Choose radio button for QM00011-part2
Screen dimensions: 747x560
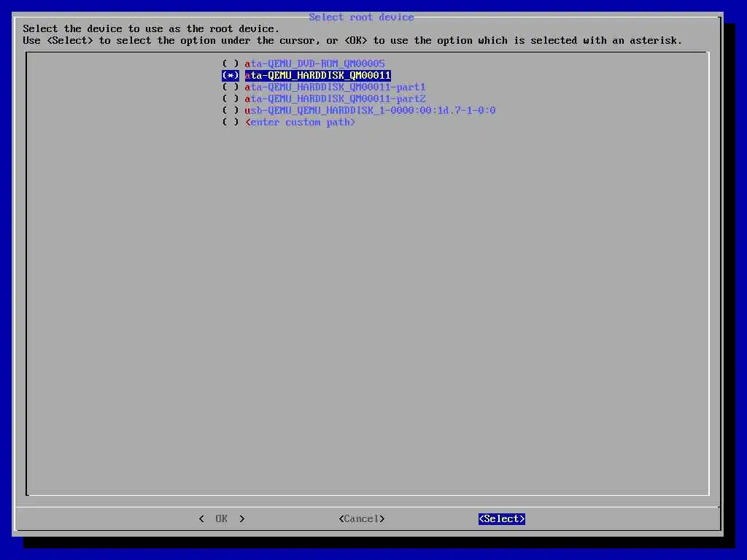click(231, 98)
